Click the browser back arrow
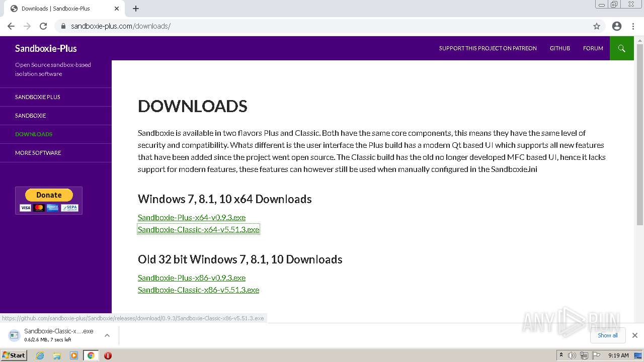This screenshot has width=644, height=362. point(11,26)
